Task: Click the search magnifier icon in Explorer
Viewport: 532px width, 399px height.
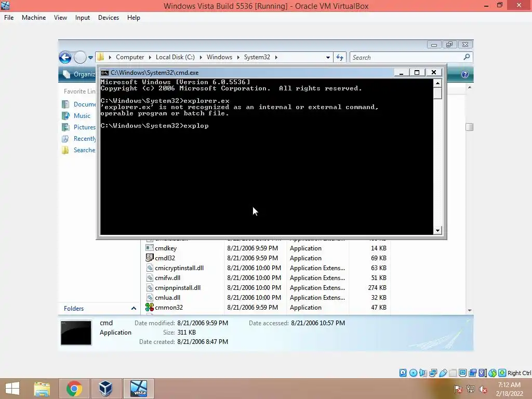Action: (467, 57)
